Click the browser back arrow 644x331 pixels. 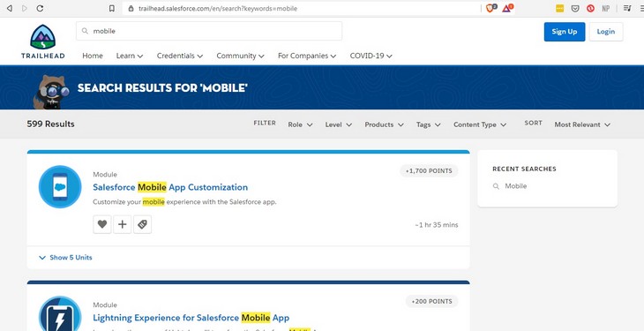coord(9,8)
